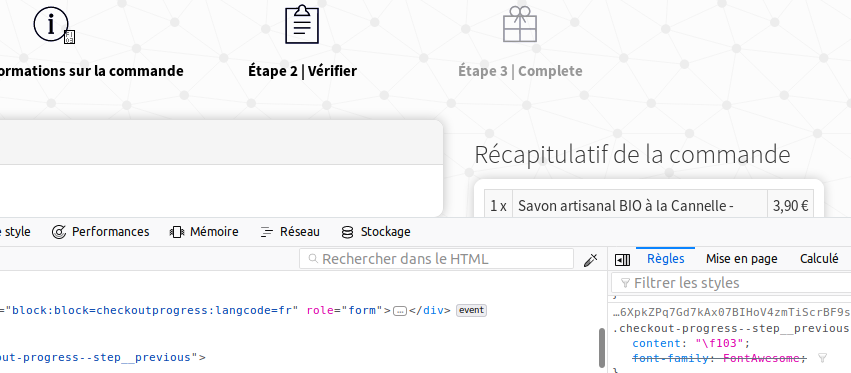Activate the eyedropper color picker tool
Viewport: 851px width, 373px height.
pyautogui.click(x=590, y=260)
